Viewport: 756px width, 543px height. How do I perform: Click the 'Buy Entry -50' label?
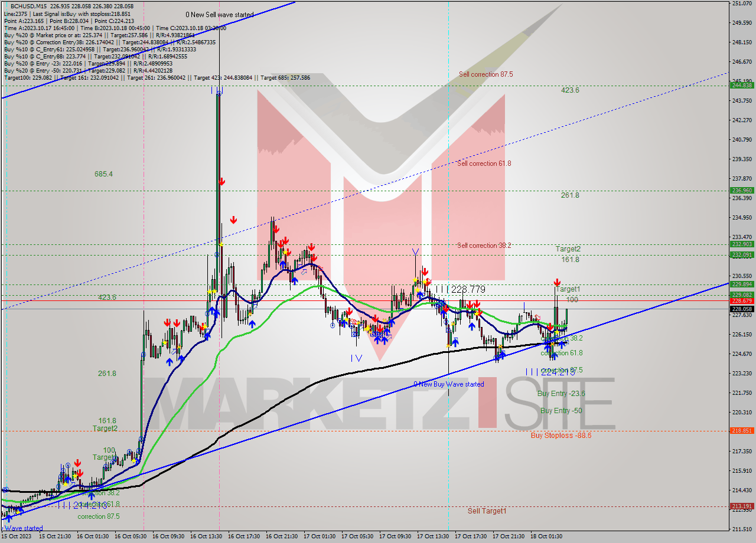coord(561,411)
